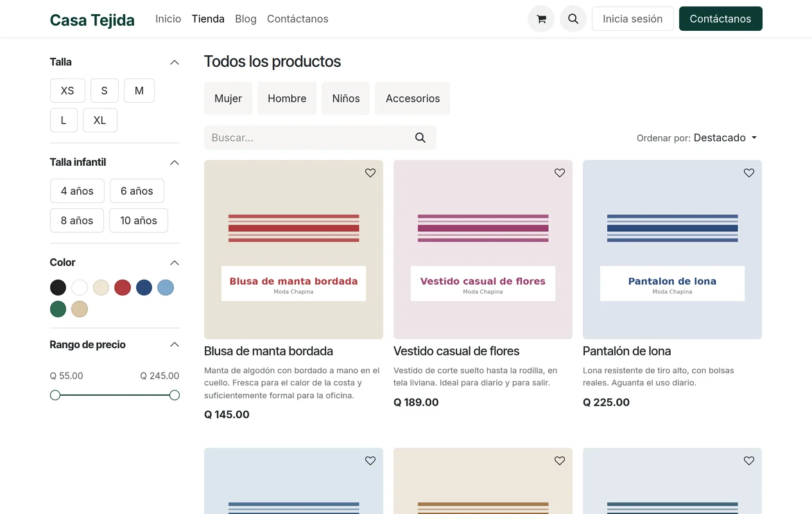812x514 pixels.
Task: Open the shopping cart icon
Action: pyautogui.click(x=541, y=19)
